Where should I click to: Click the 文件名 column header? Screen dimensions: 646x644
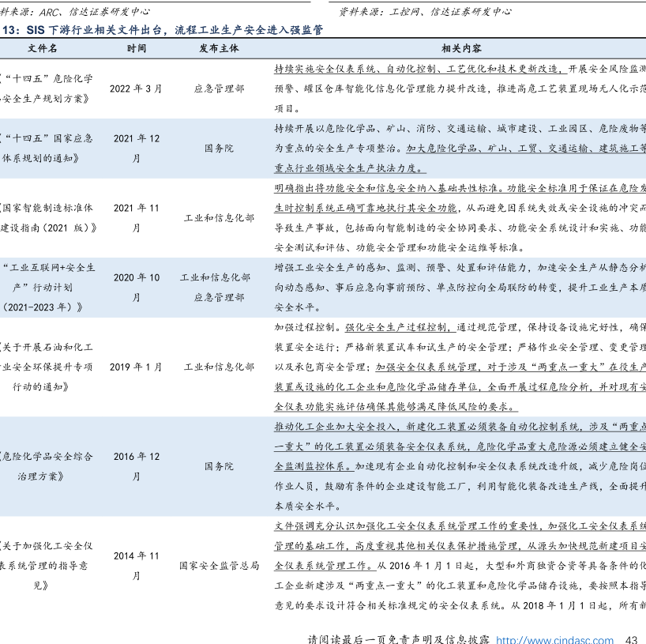point(43,48)
